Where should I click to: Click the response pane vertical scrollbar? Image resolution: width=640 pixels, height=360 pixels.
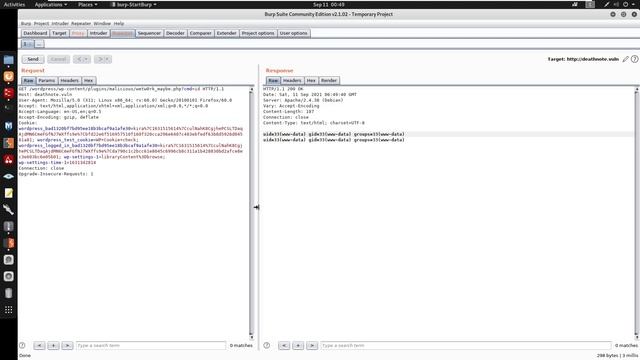(x=636, y=212)
